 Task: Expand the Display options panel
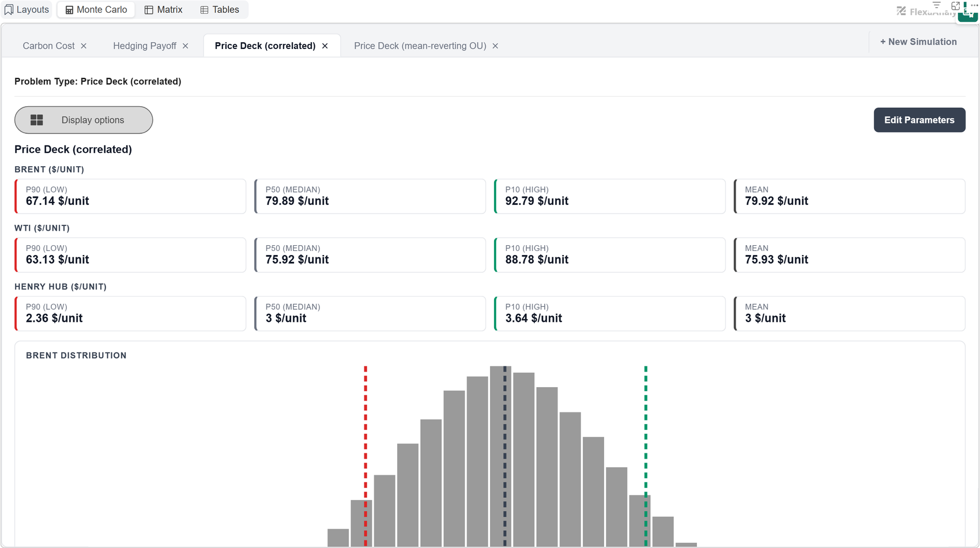point(84,120)
